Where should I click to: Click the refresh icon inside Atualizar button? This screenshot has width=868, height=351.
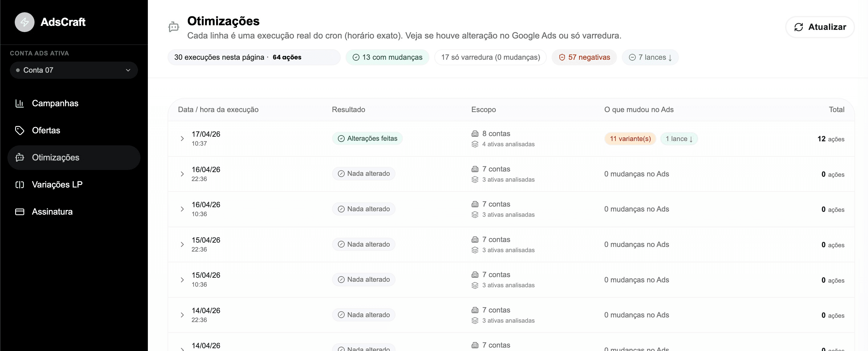[x=798, y=27]
